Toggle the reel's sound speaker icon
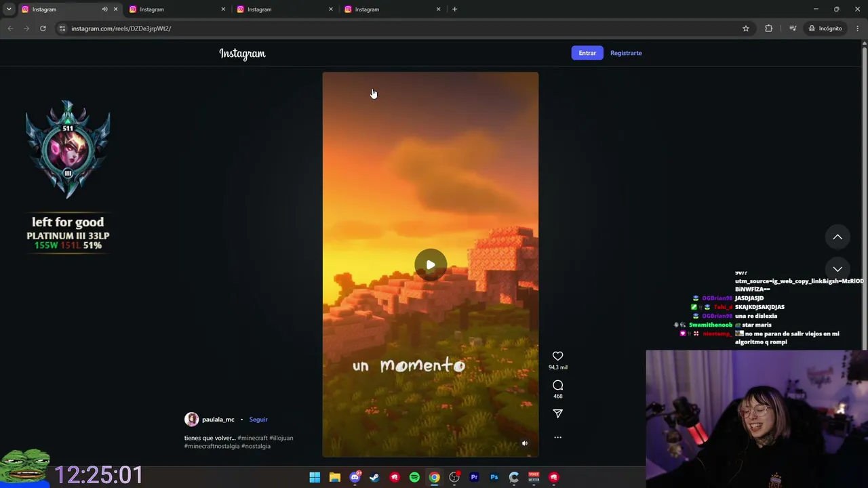 (524, 443)
